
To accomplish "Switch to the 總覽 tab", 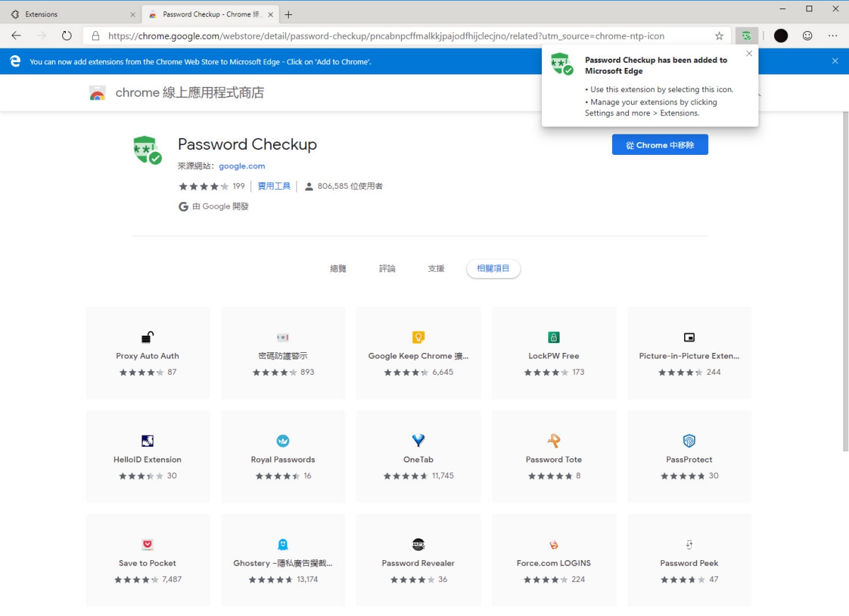I will tap(338, 269).
